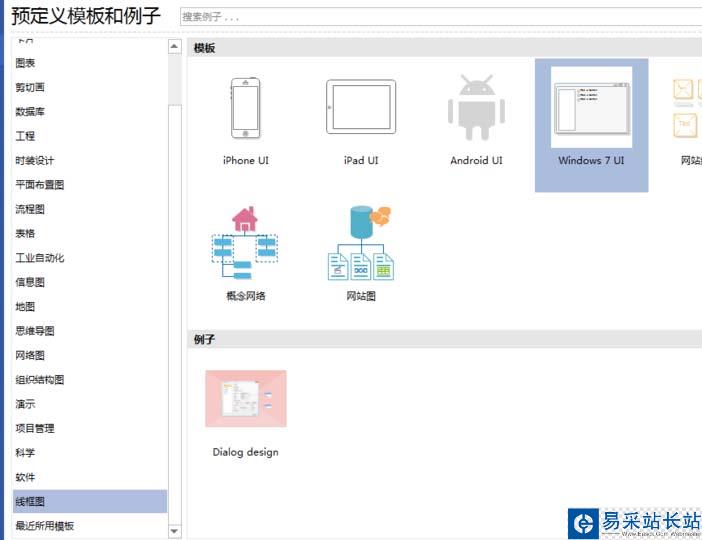Select the 数据库 category
Screen dimensions: 702x540
click(x=90, y=111)
